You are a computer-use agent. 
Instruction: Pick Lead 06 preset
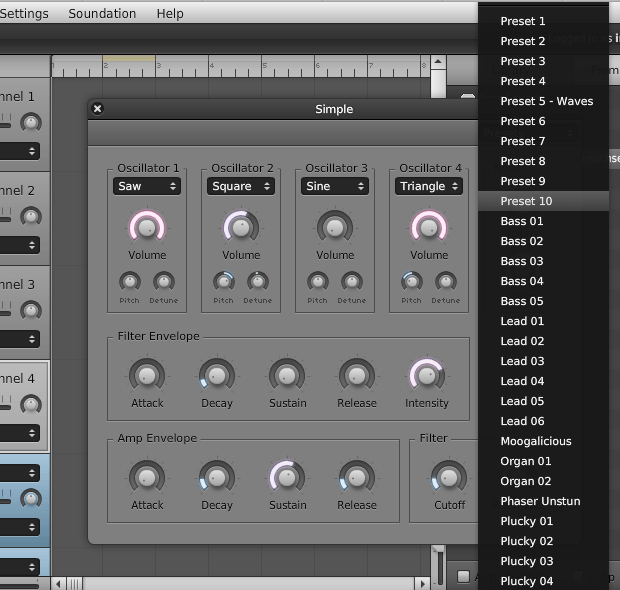click(543, 421)
